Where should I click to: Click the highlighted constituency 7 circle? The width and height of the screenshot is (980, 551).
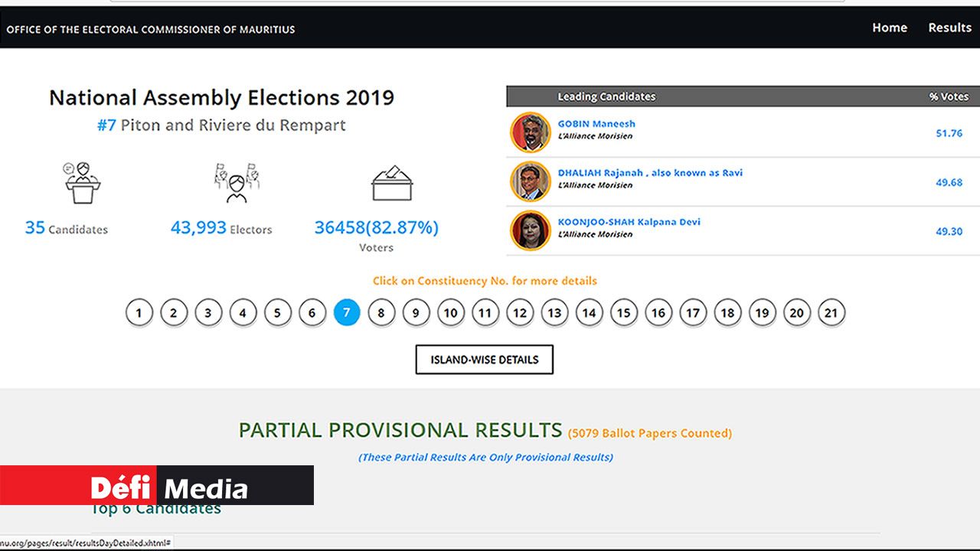[x=347, y=312]
